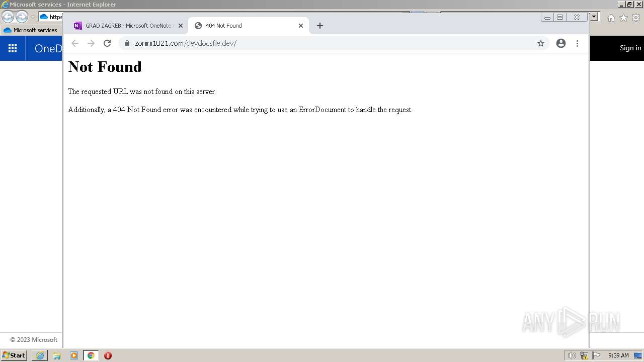Select Microsoft services IE tab

click(31, 30)
